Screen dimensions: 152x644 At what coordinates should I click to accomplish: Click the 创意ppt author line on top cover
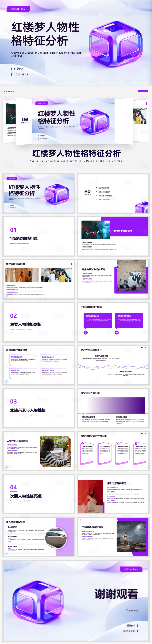click(19, 69)
